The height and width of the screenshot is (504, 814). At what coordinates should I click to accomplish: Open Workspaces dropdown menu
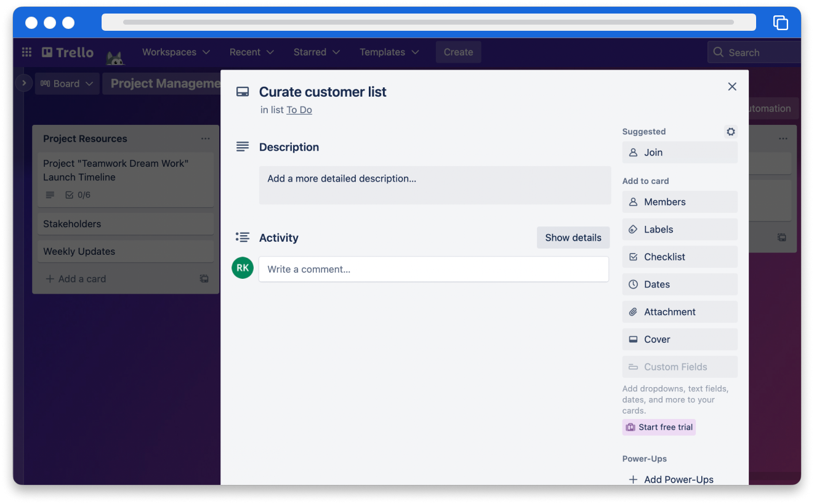tap(176, 52)
